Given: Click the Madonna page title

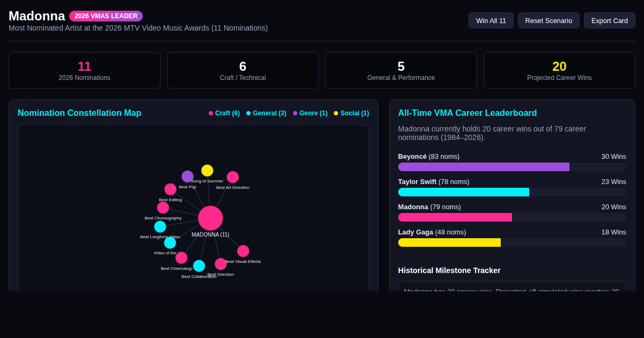Looking at the screenshot, I should point(36,16).
